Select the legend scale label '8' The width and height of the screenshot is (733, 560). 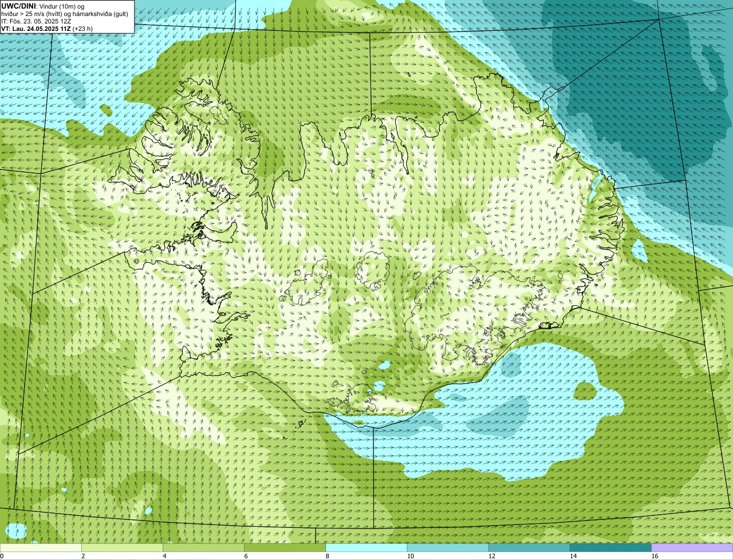(327, 556)
